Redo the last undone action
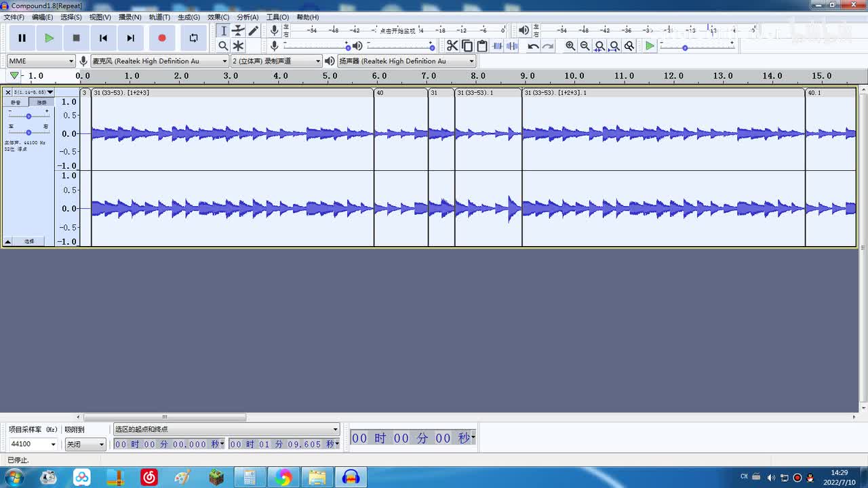 pyautogui.click(x=548, y=45)
